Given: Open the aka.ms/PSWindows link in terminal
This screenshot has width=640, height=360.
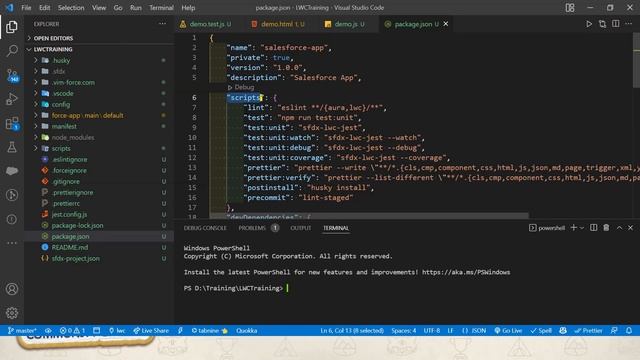Looking at the screenshot, I should (x=466, y=272).
